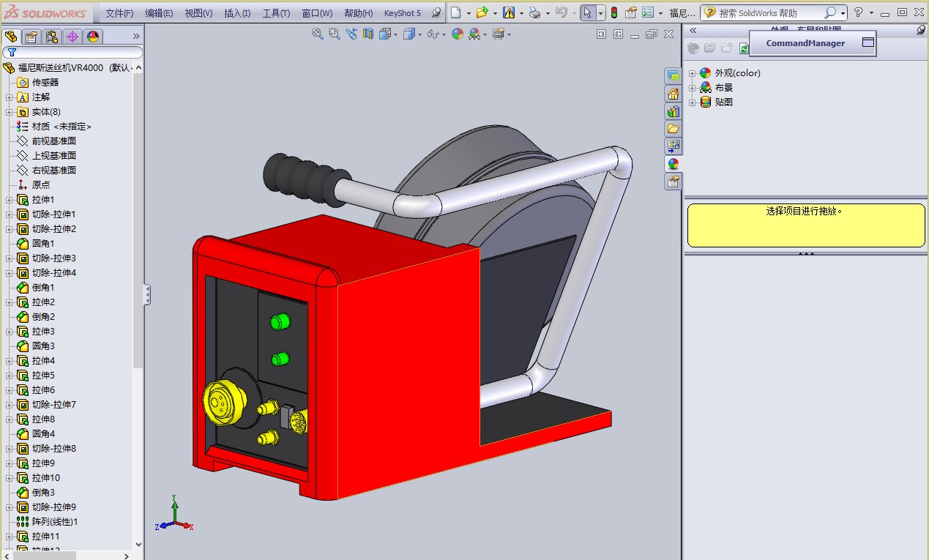Open the Apply Scene icon
The height and width of the screenshot is (560, 929).
pyautogui.click(x=474, y=34)
